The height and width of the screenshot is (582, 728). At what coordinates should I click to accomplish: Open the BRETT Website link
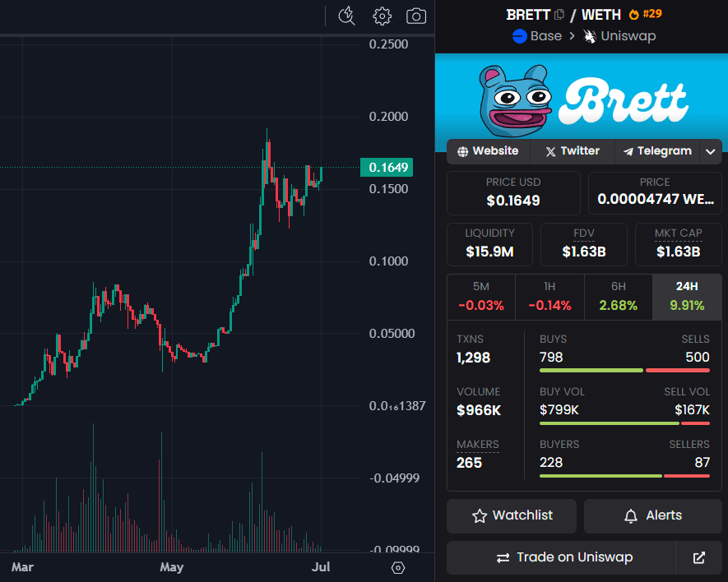489,151
